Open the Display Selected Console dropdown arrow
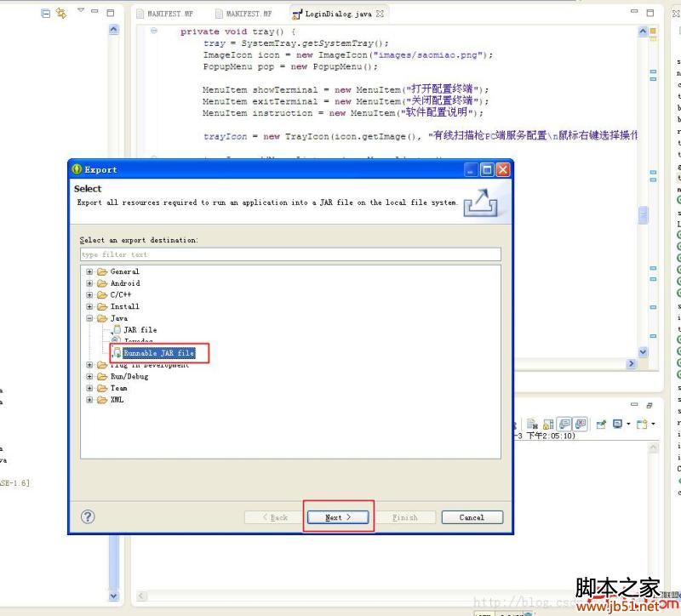Image resolution: width=681 pixels, height=616 pixels. (x=628, y=424)
